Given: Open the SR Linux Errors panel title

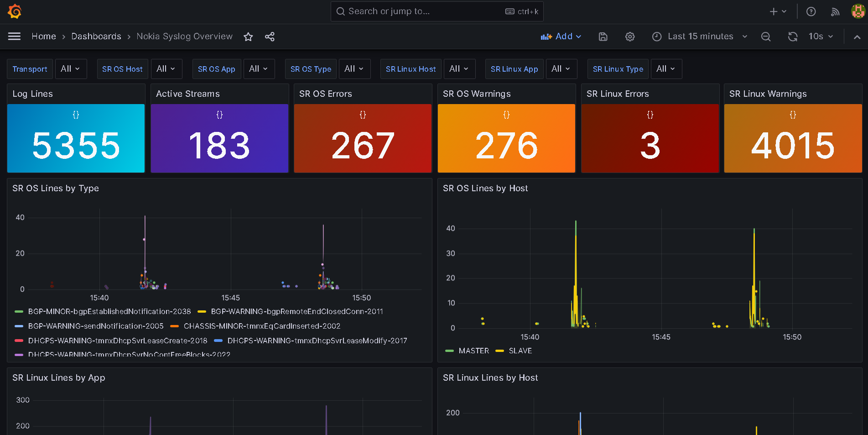Looking at the screenshot, I should 618,94.
